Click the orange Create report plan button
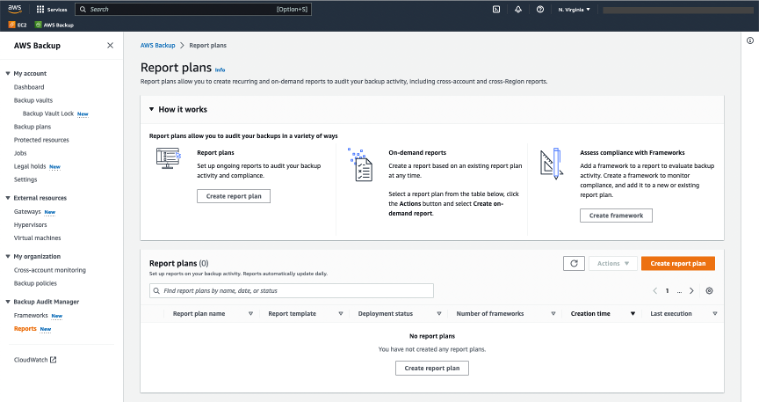The width and height of the screenshot is (760, 402). click(678, 263)
